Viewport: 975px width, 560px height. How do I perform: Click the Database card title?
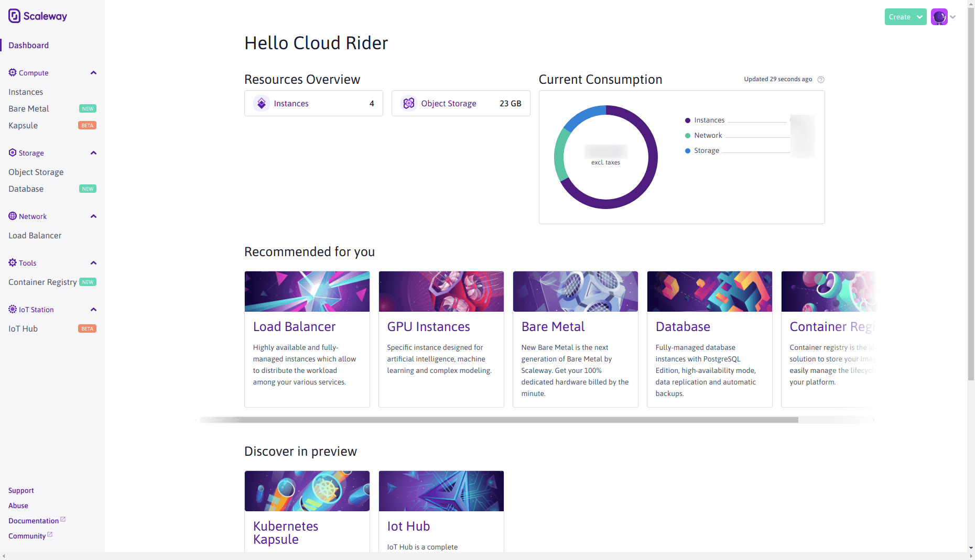[682, 326]
